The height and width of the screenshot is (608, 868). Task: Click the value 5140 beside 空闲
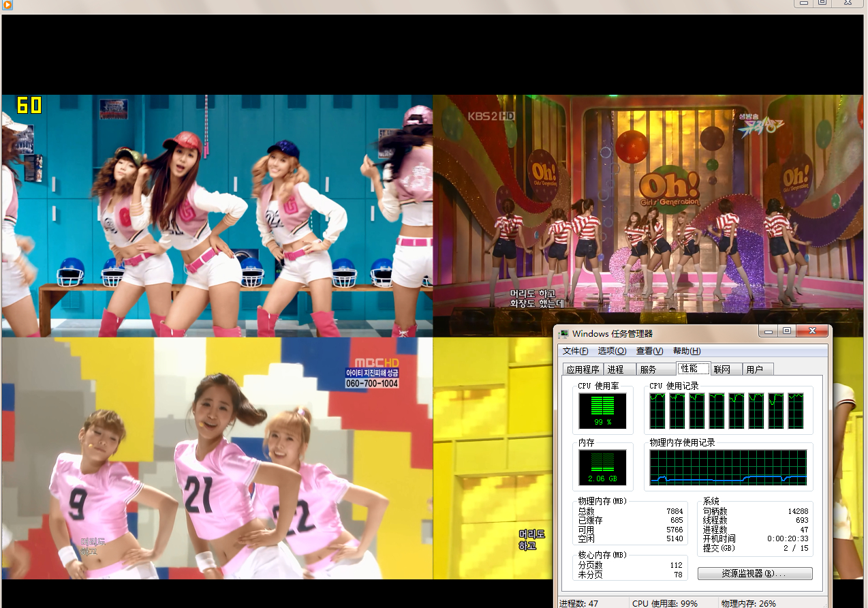[x=675, y=538]
